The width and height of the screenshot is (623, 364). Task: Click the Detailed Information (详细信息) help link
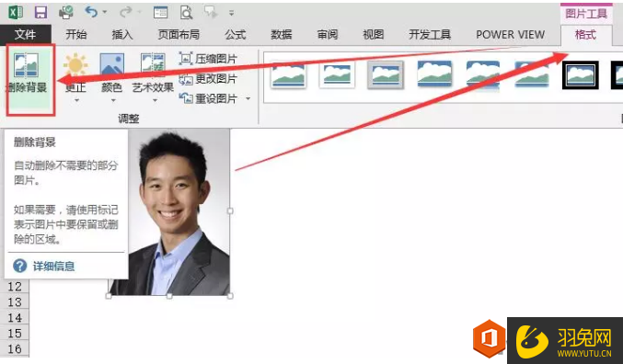coord(53,266)
